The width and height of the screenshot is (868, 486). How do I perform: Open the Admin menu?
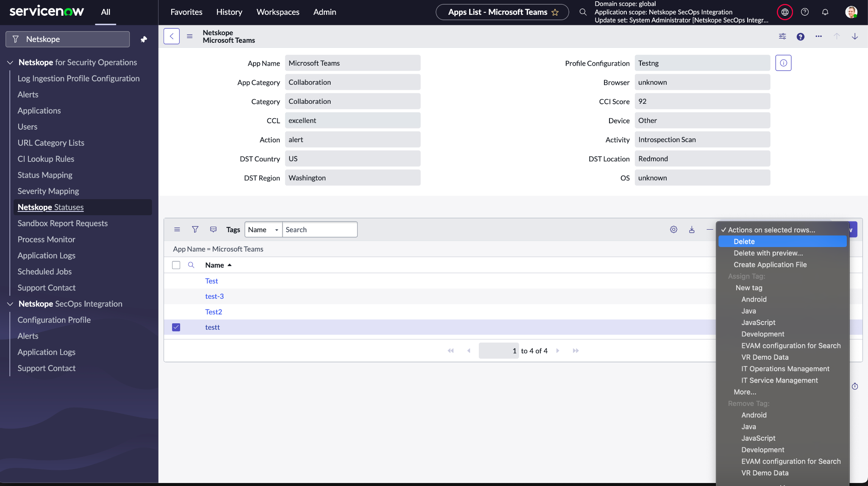325,12
